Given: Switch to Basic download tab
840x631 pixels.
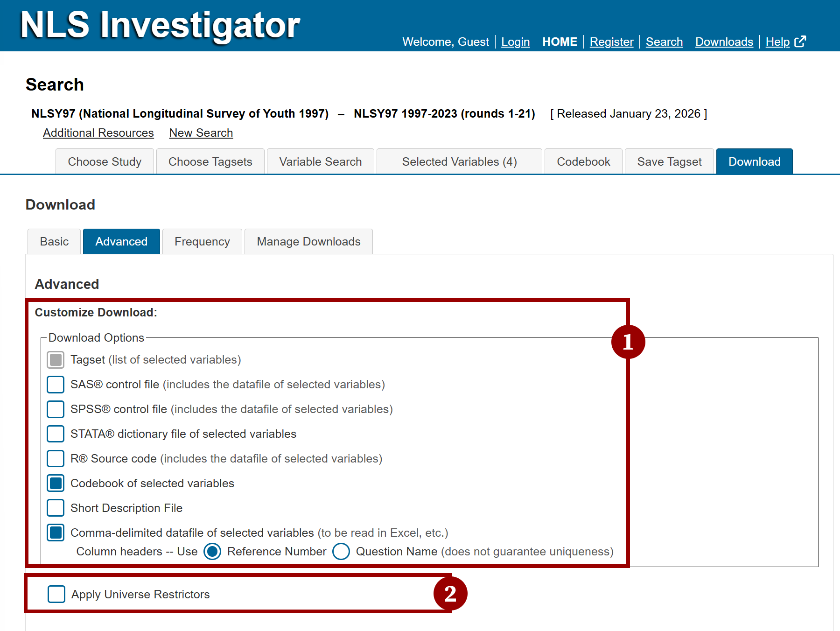Looking at the screenshot, I should 54,241.
